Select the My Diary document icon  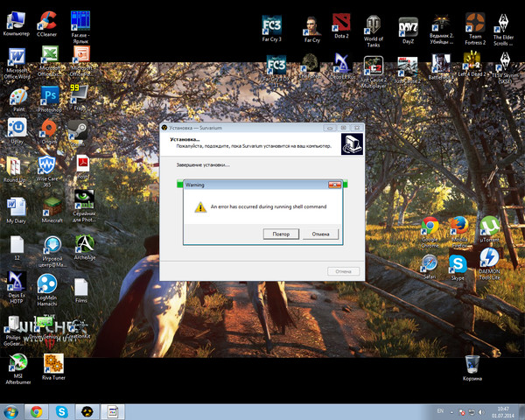16,210
